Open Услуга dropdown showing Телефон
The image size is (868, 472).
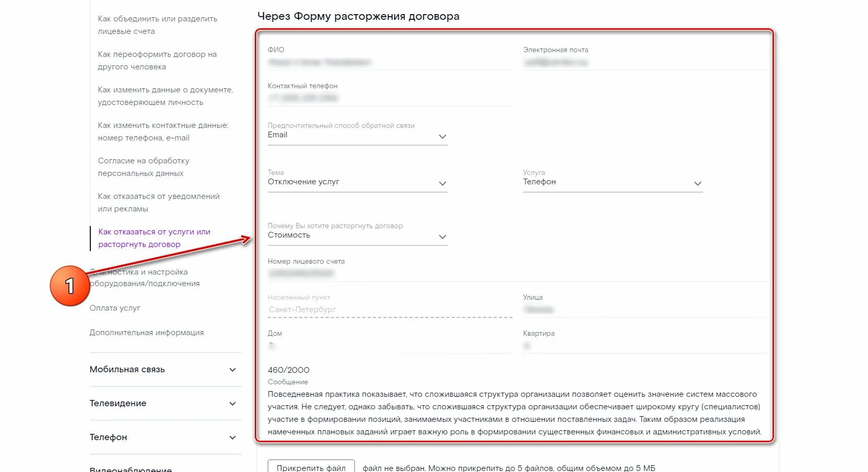(613, 182)
